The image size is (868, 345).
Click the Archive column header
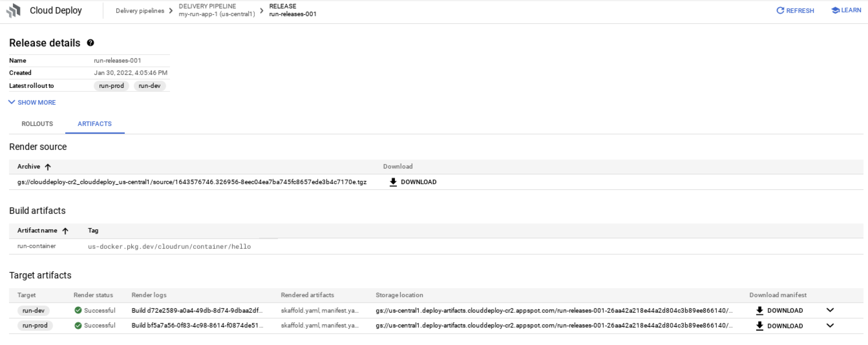[x=29, y=166]
